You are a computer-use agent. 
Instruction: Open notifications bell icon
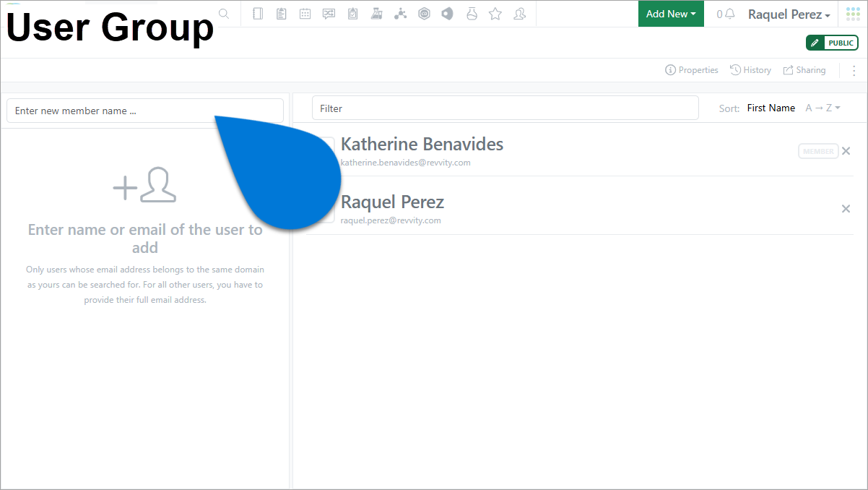coord(730,14)
